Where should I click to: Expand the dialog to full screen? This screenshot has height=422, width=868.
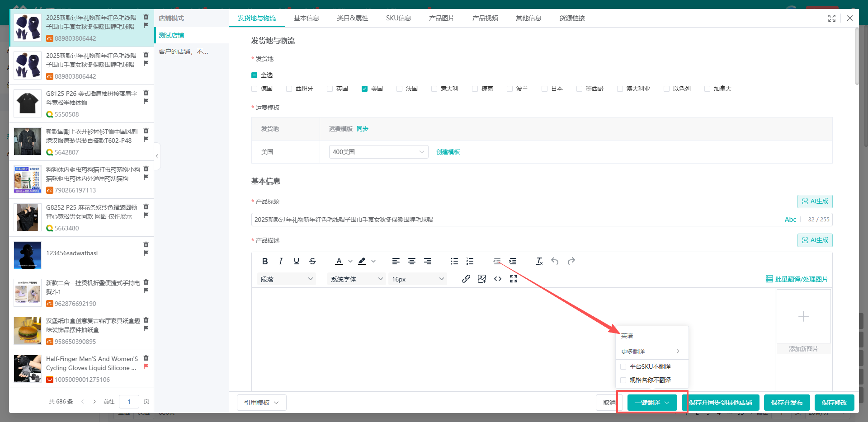coord(832,18)
